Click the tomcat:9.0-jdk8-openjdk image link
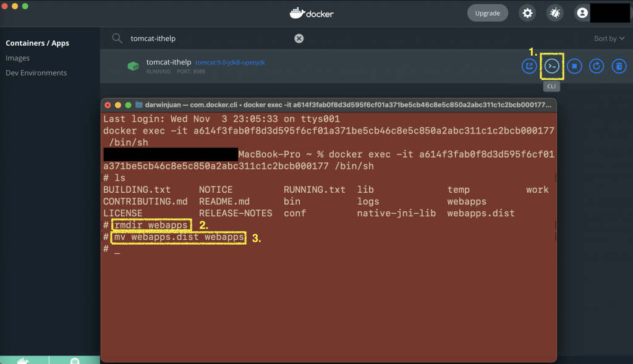The width and height of the screenshot is (633, 364). click(x=230, y=62)
